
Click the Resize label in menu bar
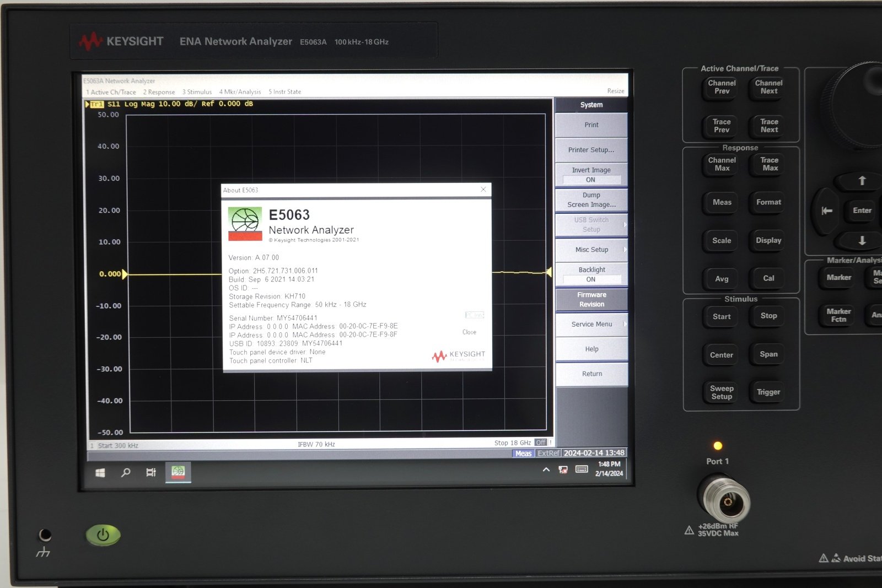(616, 91)
